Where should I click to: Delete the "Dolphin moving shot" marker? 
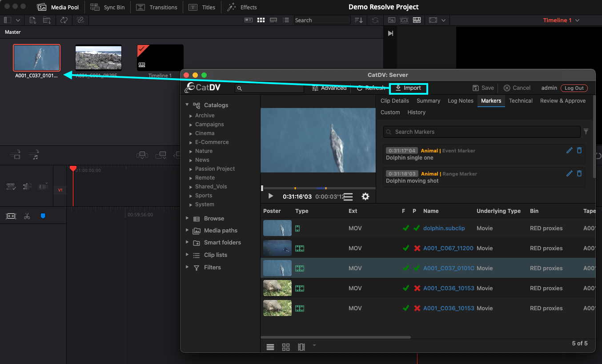[x=579, y=174]
